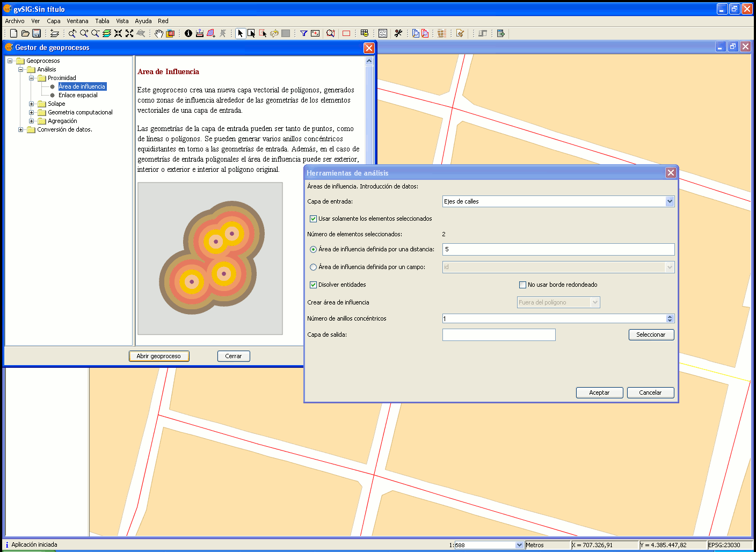Click the inward-pointing arrows zoom icon
The height and width of the screenshot is (552, 756).
(x=118, y=33)
